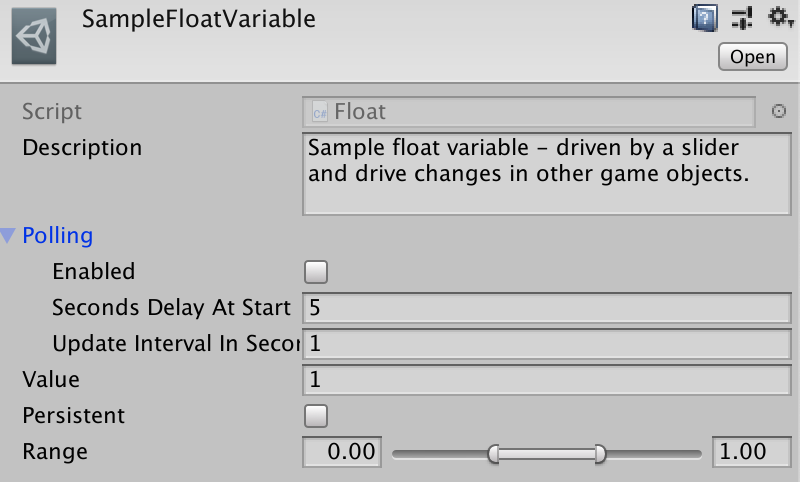Click the Float script reference field

(x=529, y=112)
